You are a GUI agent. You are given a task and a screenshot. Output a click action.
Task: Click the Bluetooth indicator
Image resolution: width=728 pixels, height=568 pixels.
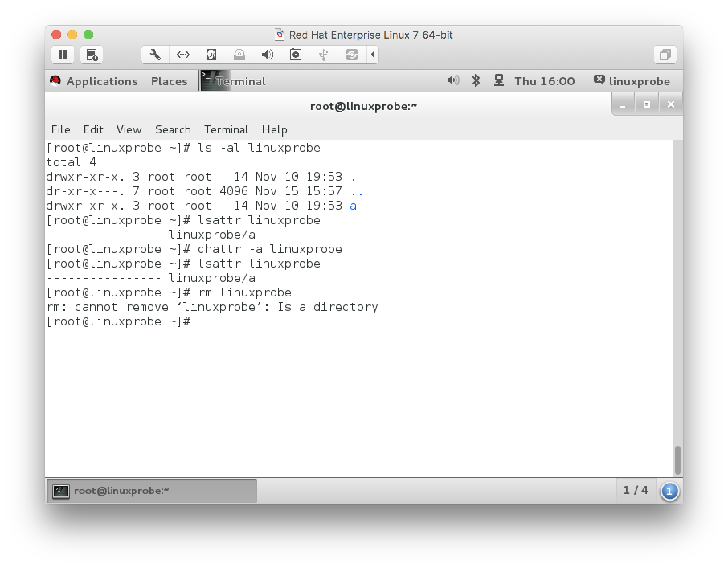pyautogui.click(x=476, y=80)
